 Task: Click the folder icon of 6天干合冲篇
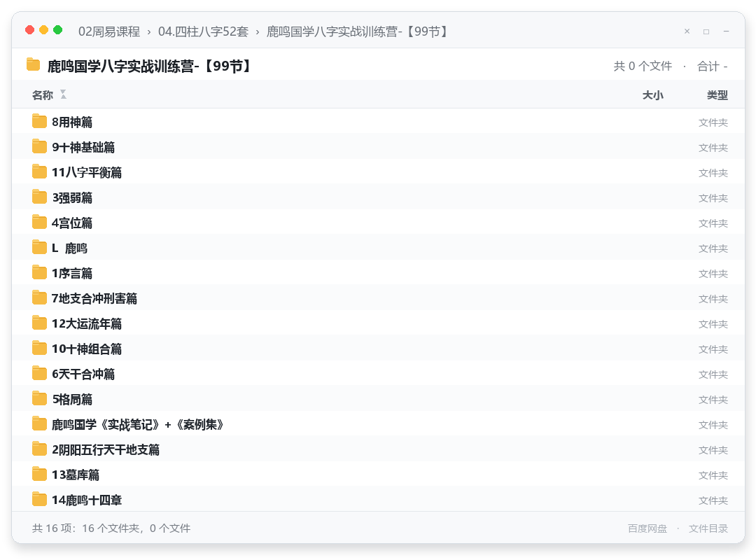[x=39, y=373]
